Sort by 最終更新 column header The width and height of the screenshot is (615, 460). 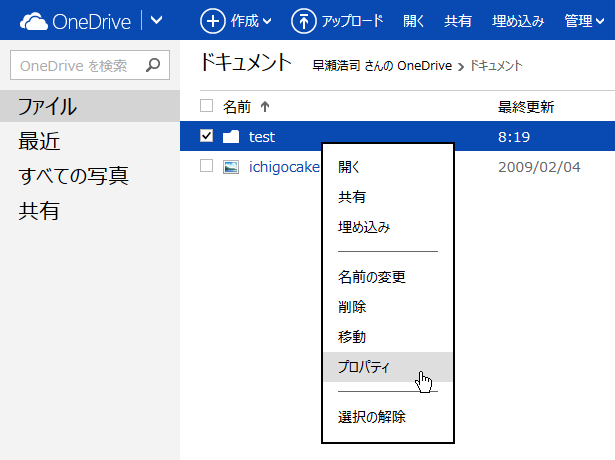pyautogui.click(x=526, y=107)
